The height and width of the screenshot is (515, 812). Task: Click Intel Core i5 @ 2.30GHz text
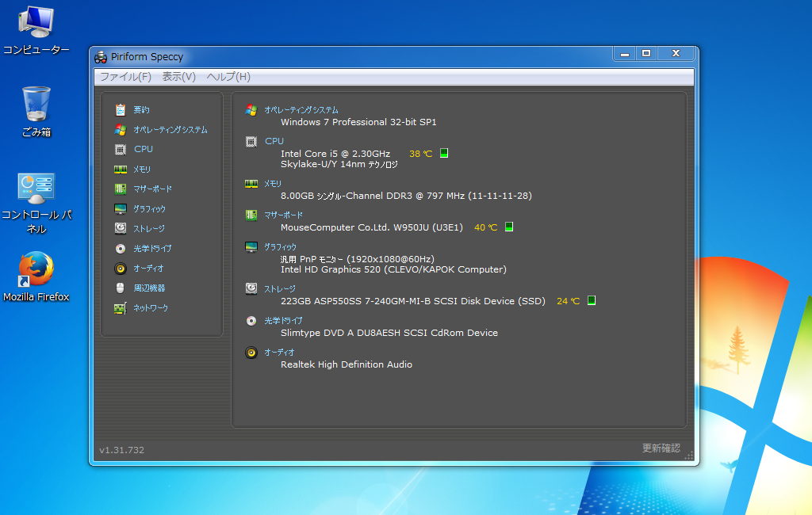coord(335,154)
